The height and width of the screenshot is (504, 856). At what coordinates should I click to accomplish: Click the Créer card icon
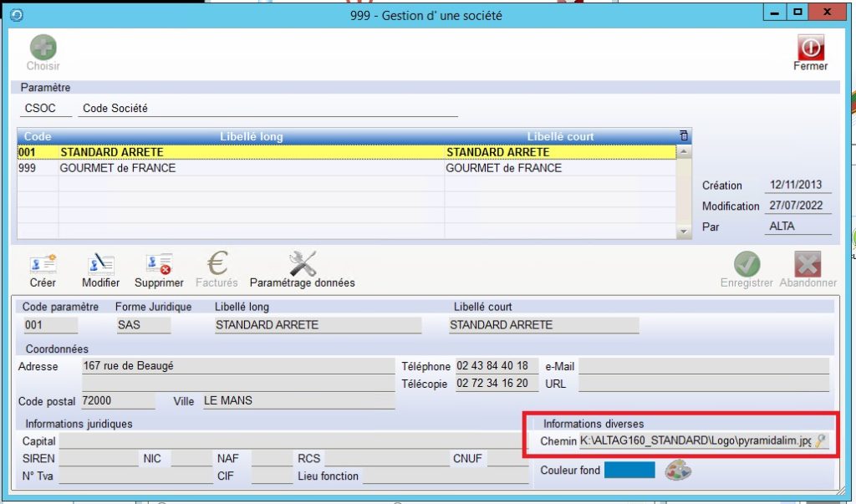[x=43, y=264]
